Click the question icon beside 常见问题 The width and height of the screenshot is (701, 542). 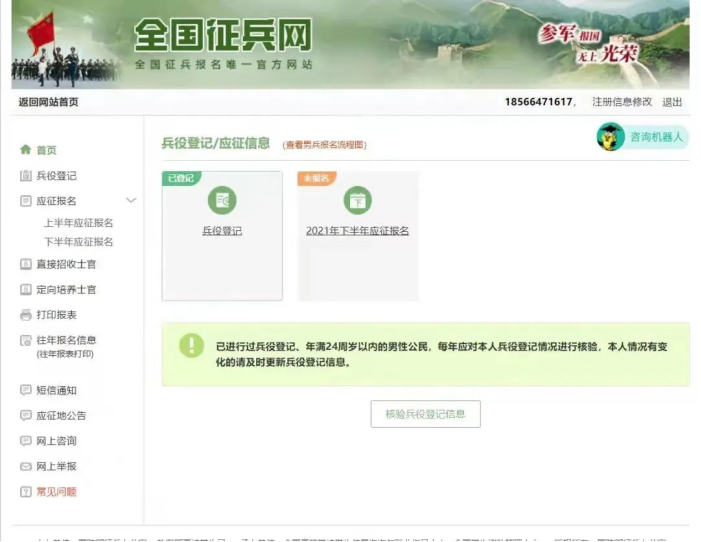click(26, 491)
